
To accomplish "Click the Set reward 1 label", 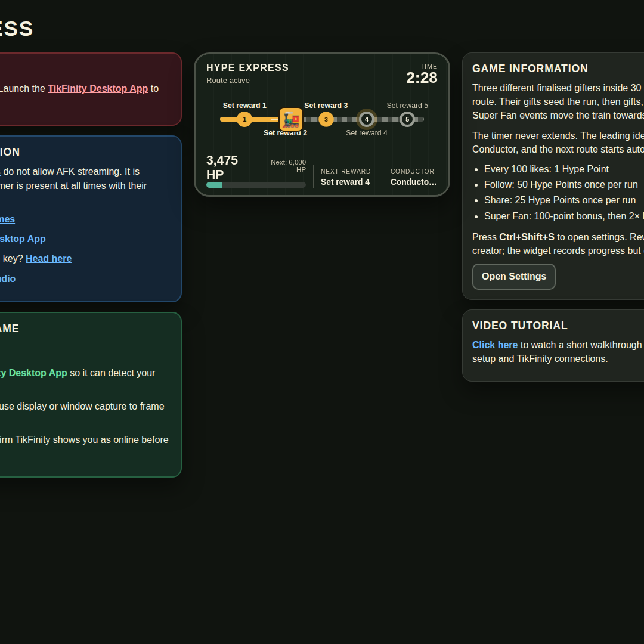I will click(244, 106).
